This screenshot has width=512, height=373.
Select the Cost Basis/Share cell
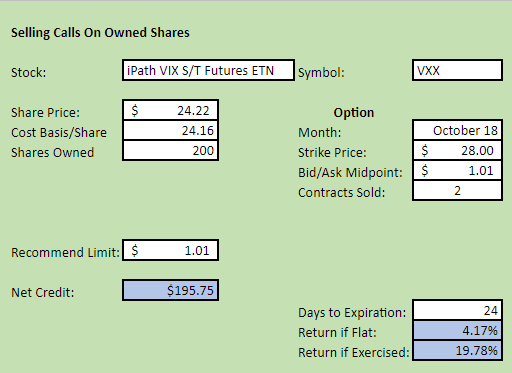tap(170, 130)
